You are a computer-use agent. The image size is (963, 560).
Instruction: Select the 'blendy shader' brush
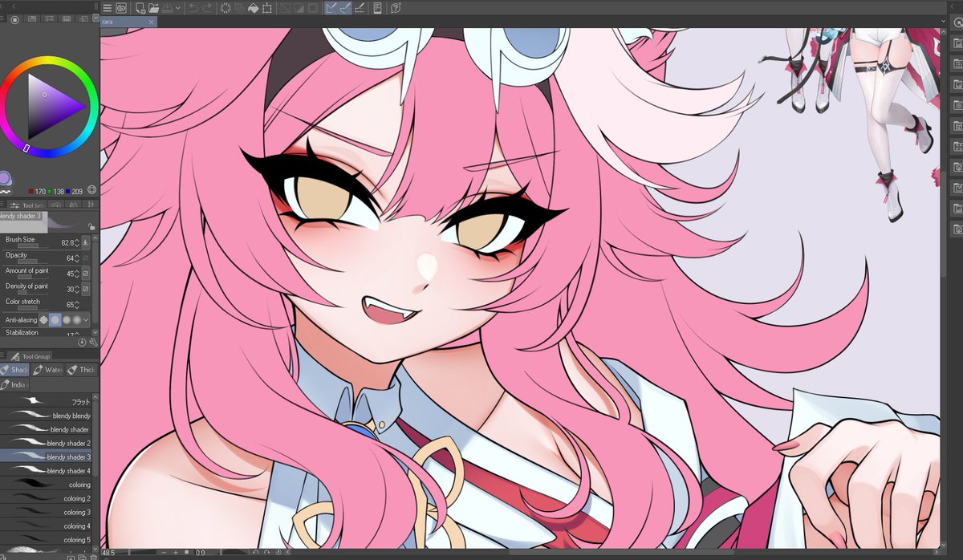coord(46,429)
